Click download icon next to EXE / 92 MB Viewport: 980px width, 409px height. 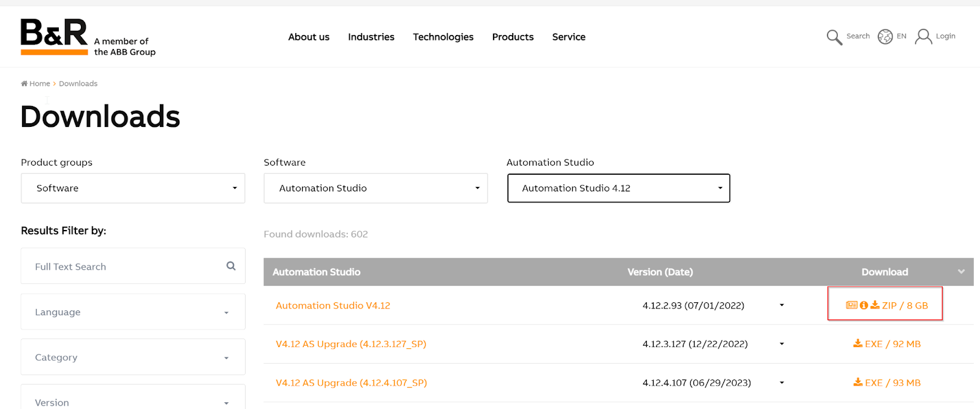(x=858, y=343)
